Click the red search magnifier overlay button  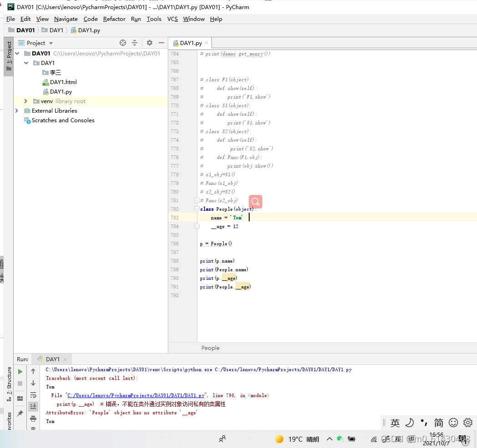tap(256, 201)
